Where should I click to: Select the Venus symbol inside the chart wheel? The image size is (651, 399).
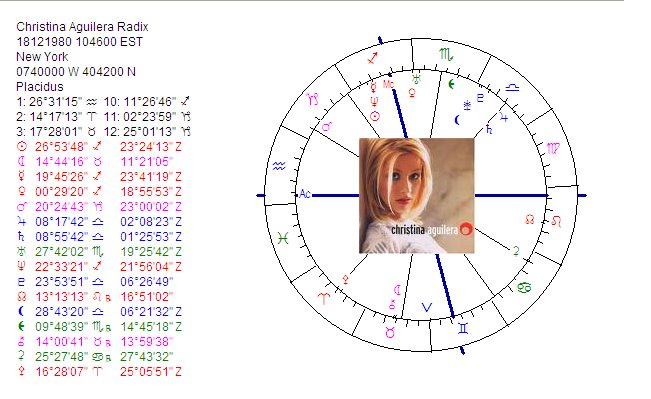pos(412,93)
